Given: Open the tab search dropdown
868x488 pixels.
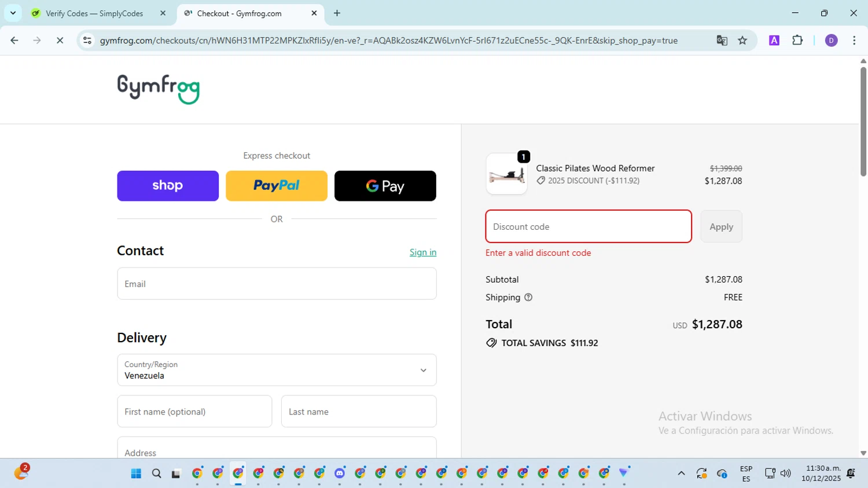Looking at the screenshot, I should click(13, 13).
